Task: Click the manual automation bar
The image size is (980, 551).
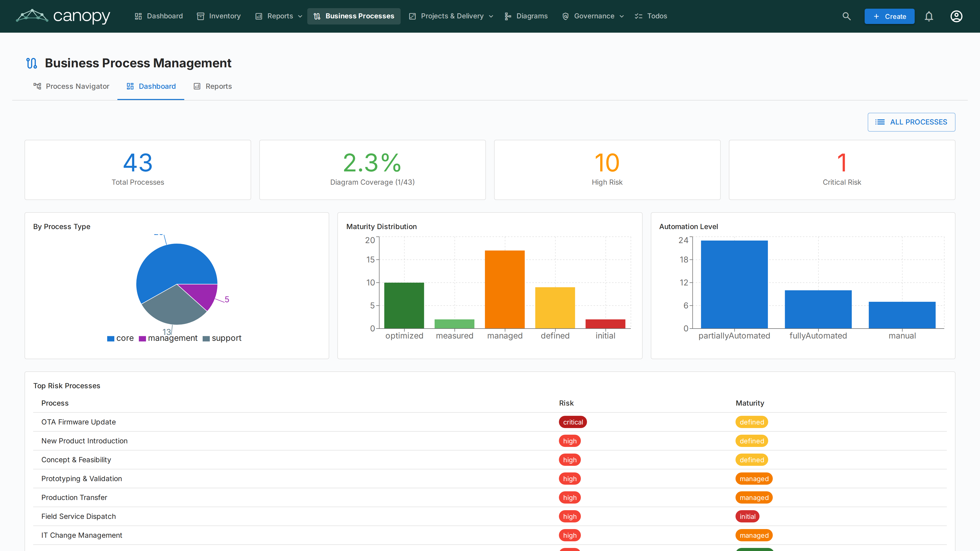Action: click(902, 315)
